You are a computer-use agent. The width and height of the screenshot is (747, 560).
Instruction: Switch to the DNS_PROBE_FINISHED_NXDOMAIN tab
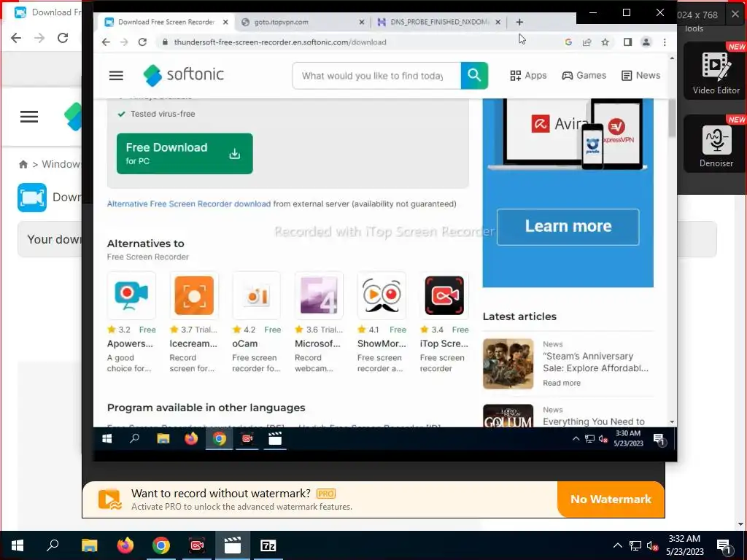438,22
